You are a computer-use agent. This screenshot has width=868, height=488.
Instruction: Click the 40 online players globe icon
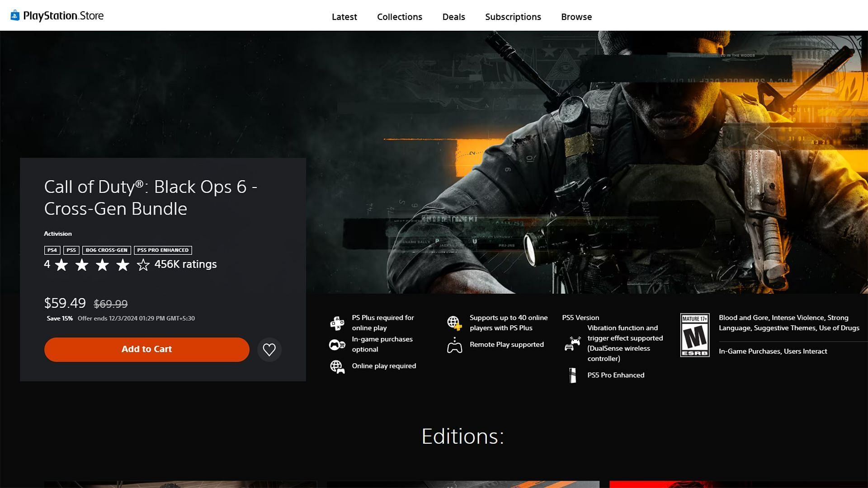click(x=454, y=323)
